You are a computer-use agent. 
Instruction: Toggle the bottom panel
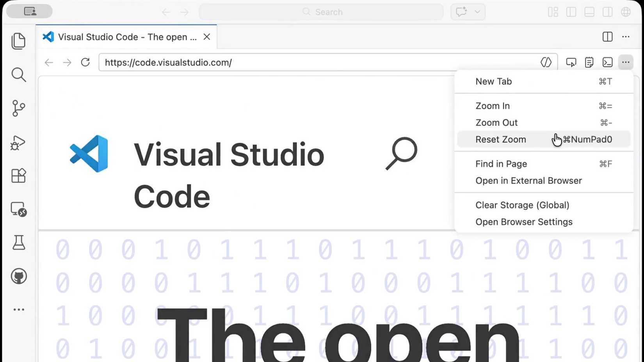589,12
